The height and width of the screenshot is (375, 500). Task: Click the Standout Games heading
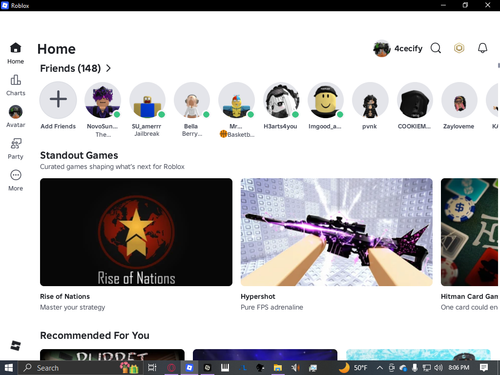point(79,155)
